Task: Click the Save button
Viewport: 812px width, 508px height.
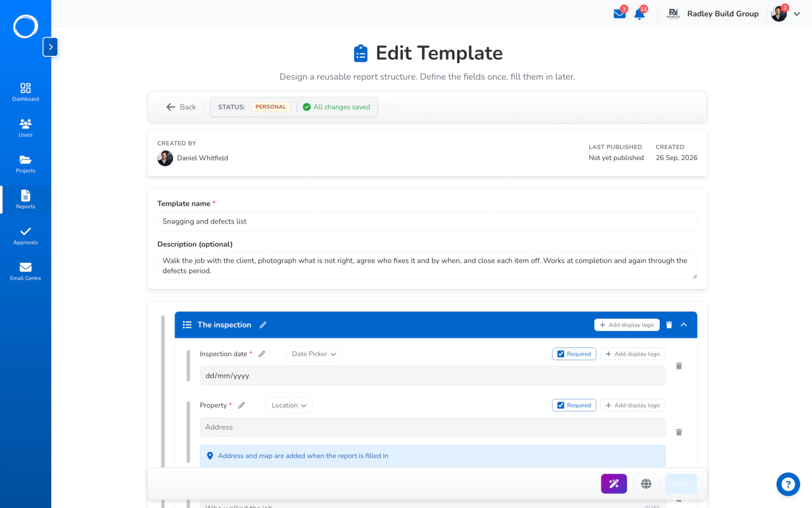Action: [681, 484]
